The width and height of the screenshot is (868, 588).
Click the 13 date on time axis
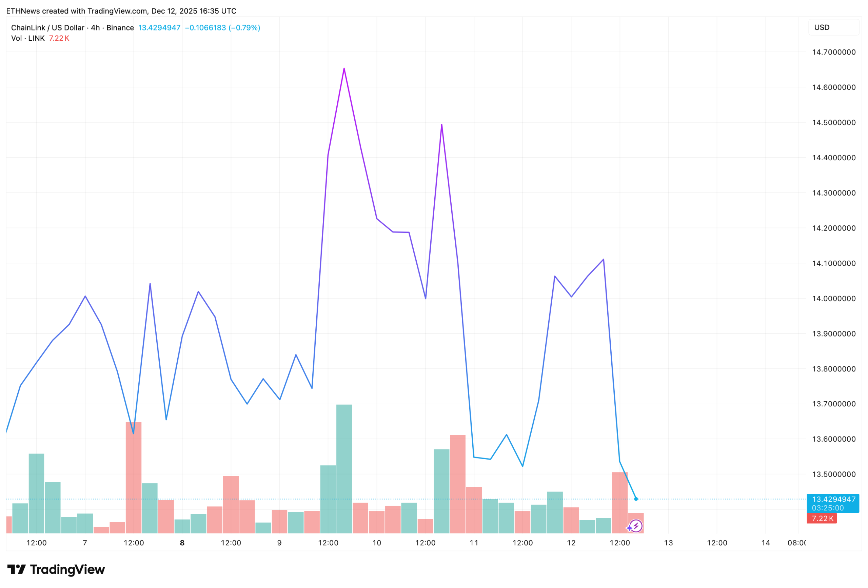[668, 543]
